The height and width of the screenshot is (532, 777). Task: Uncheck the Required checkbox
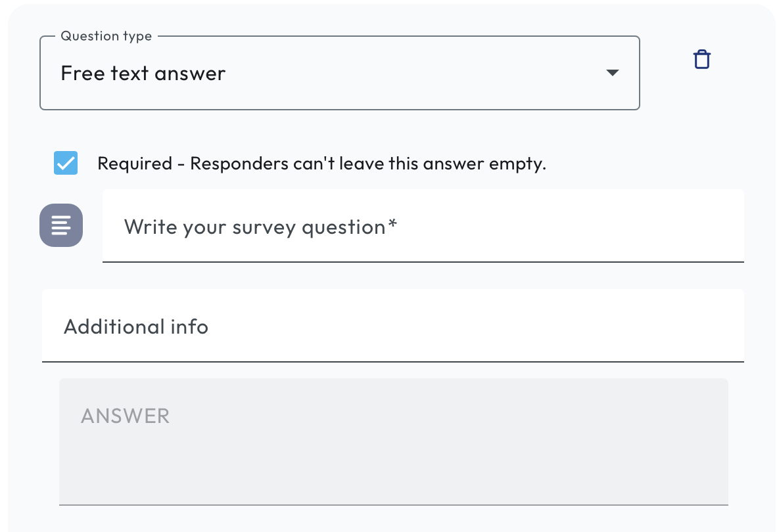click(x=66, y=163)
